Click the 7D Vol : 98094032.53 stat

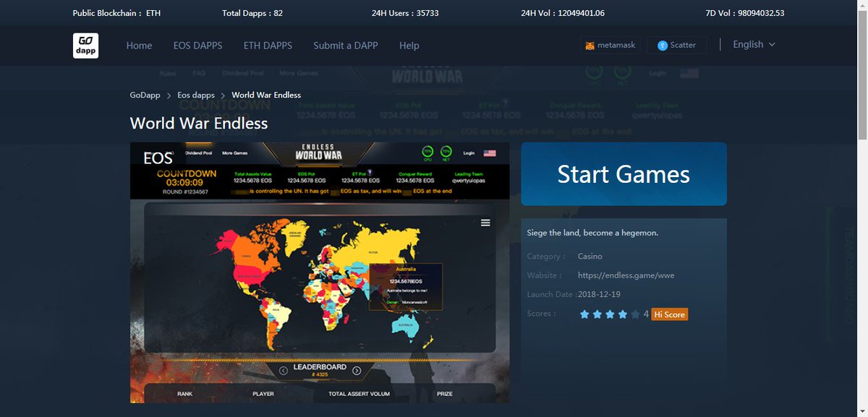coord(745,13)
